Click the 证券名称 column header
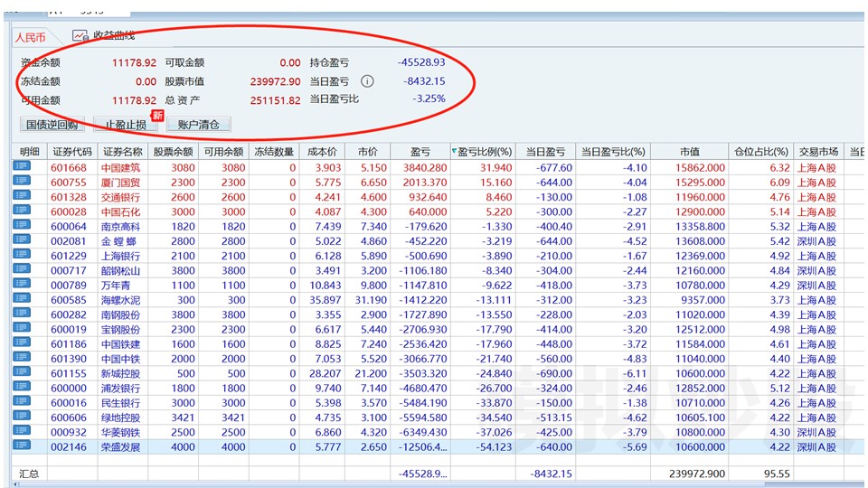Screen dimensions: 868x488 122,152
